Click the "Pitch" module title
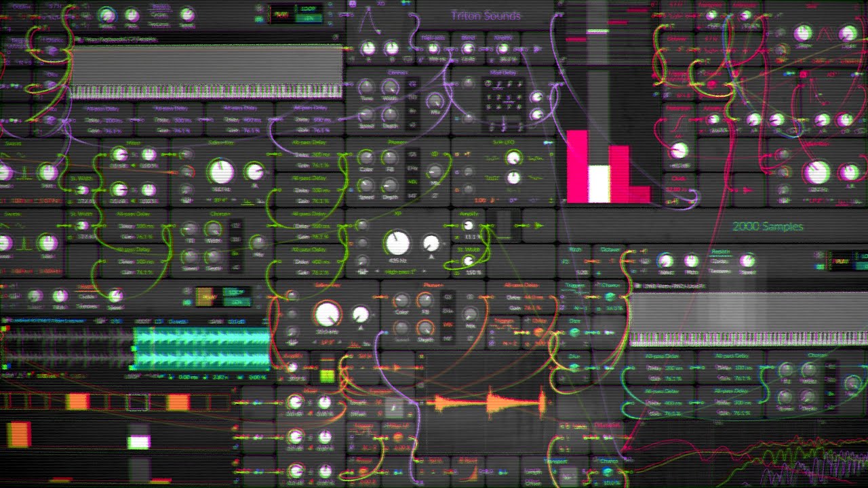Image resolution: width=868 pixels, height=488 pixels. [575, 250]
